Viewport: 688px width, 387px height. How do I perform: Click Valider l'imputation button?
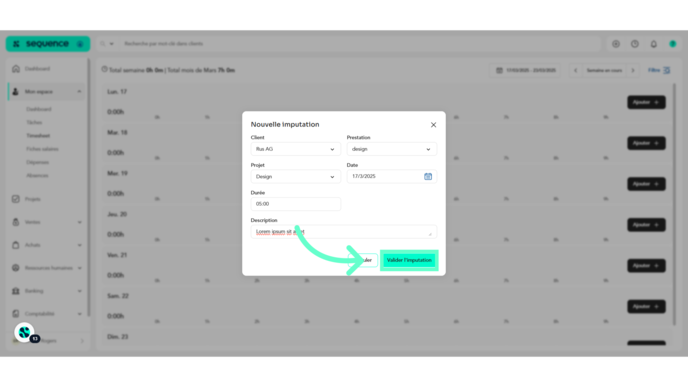point(409,260)
